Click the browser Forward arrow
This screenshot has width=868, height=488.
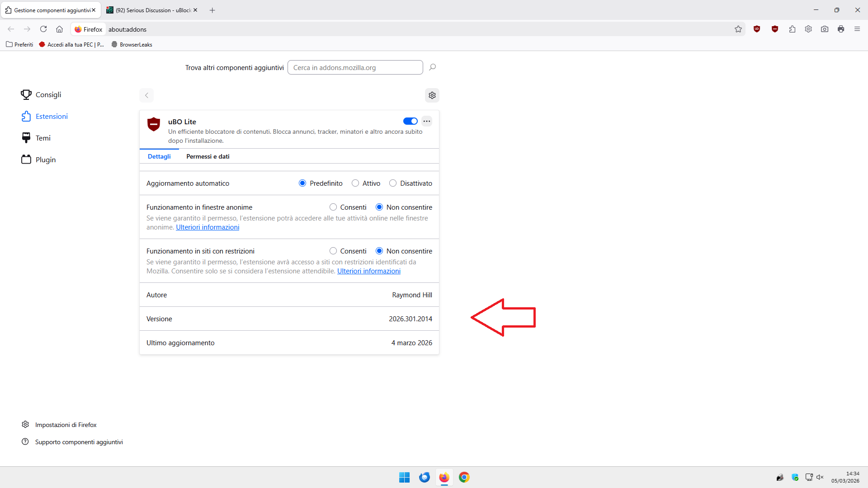pos(27,29)
